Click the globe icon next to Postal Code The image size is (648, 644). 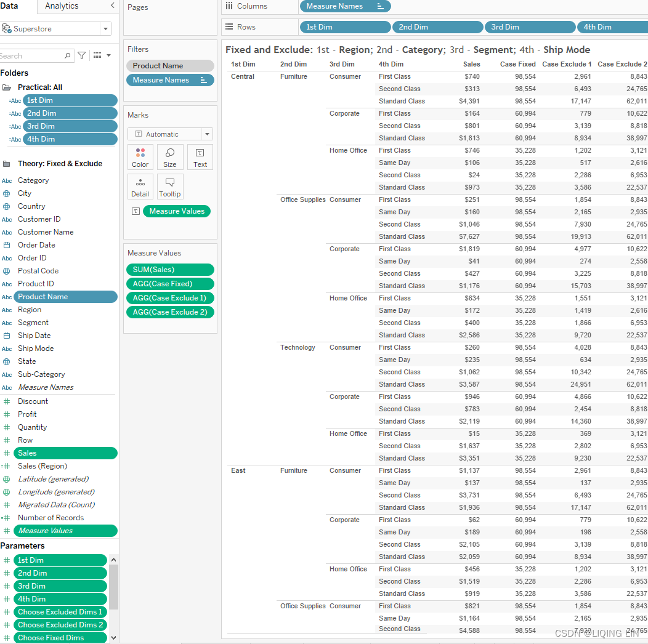(7, 271)
